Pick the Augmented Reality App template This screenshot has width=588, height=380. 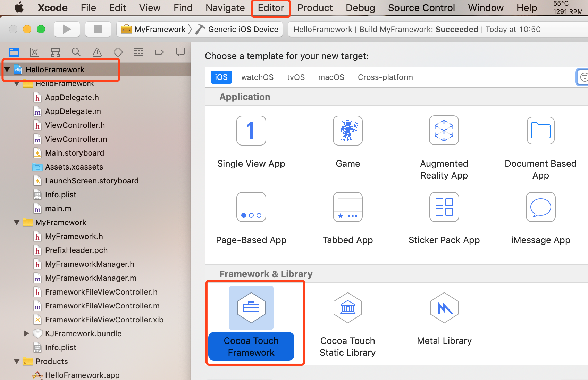[444, 148]
